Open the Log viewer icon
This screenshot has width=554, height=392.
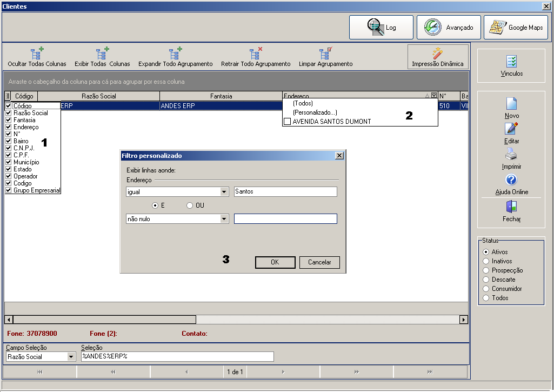click(x=375, y=27)
